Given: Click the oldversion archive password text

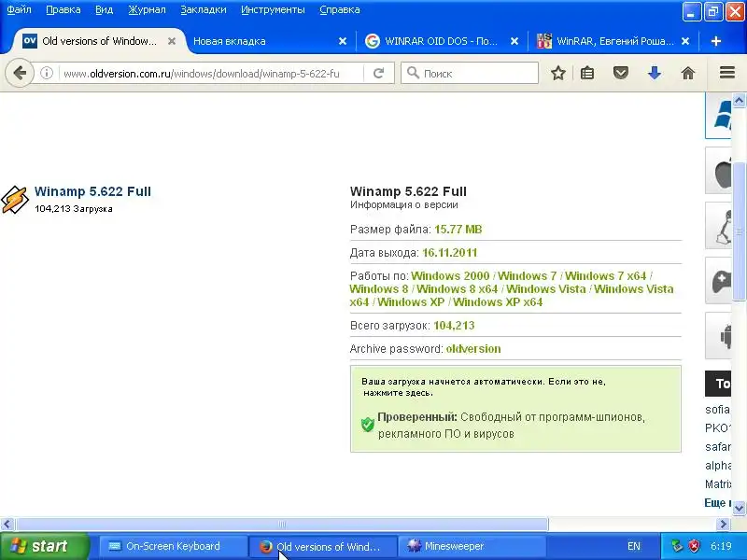Looking at the screenshot, I should [473, 348].
